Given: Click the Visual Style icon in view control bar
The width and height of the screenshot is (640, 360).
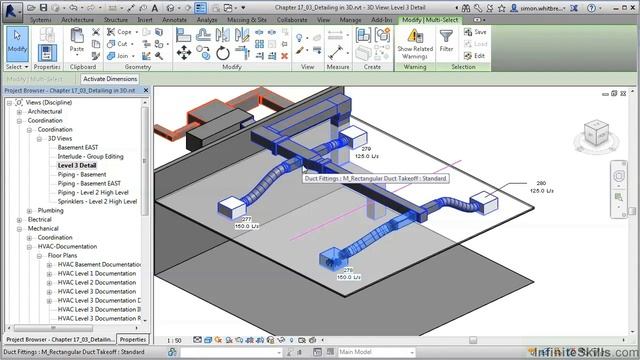Looking at the screenshot, I should [x=208, y=340].
